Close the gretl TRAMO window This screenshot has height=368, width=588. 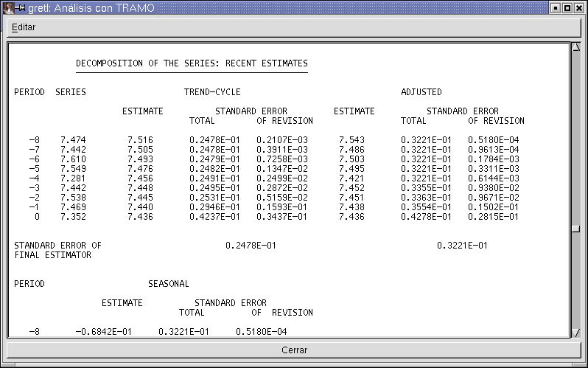point(579,8)
